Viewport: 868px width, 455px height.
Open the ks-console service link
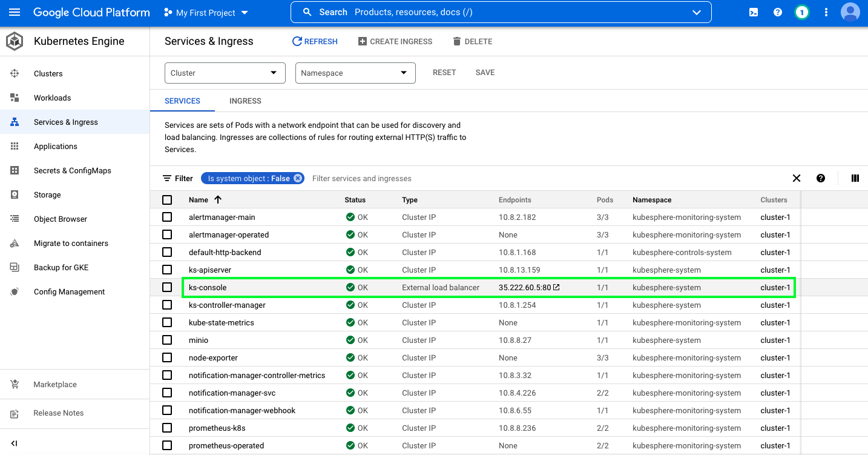pyautogui.click(x=208, y=287)
